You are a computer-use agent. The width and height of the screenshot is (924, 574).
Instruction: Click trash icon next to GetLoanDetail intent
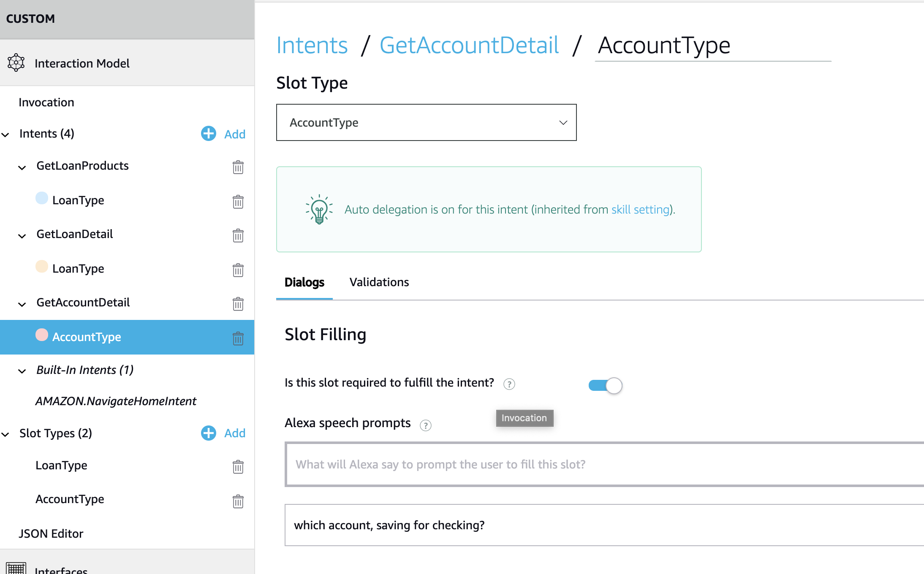[x=238, y=236]
